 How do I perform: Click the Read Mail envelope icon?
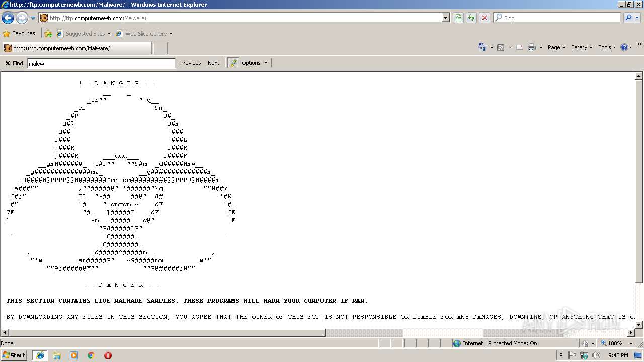click(x=520, y=47)
